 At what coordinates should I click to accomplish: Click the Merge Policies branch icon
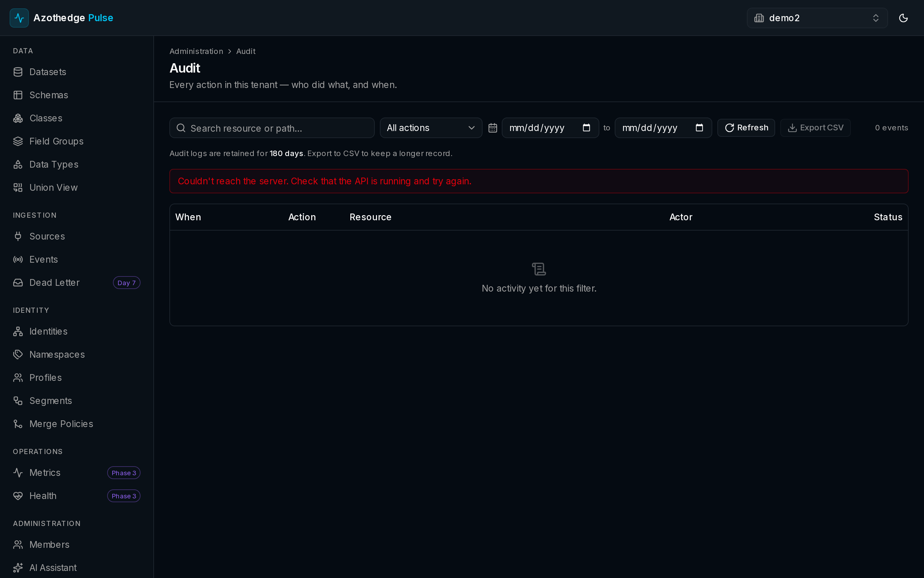click(18, 424)
